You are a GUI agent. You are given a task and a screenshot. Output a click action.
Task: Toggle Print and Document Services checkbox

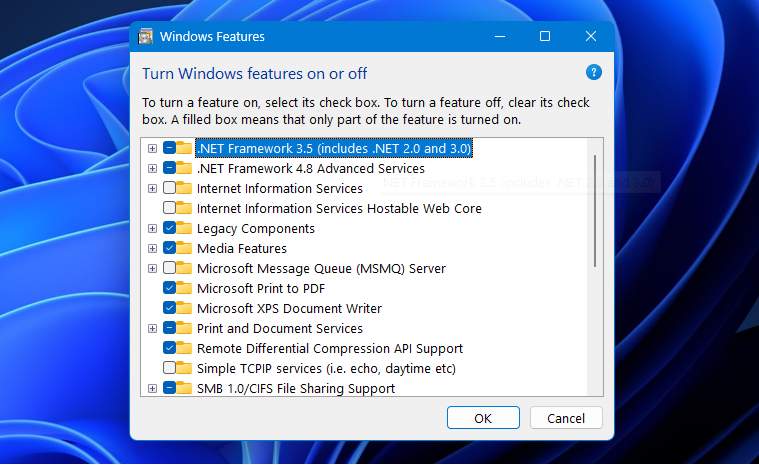(x=169, y=328)
